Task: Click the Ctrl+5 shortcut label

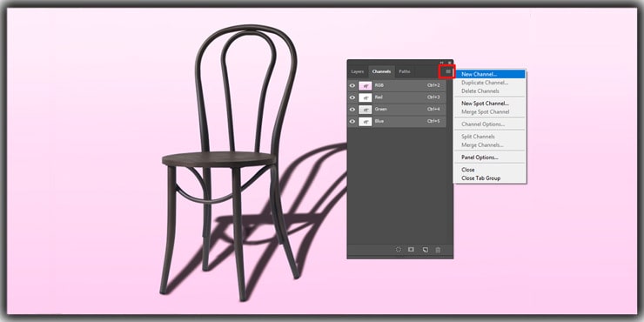Action: (433, 121)
